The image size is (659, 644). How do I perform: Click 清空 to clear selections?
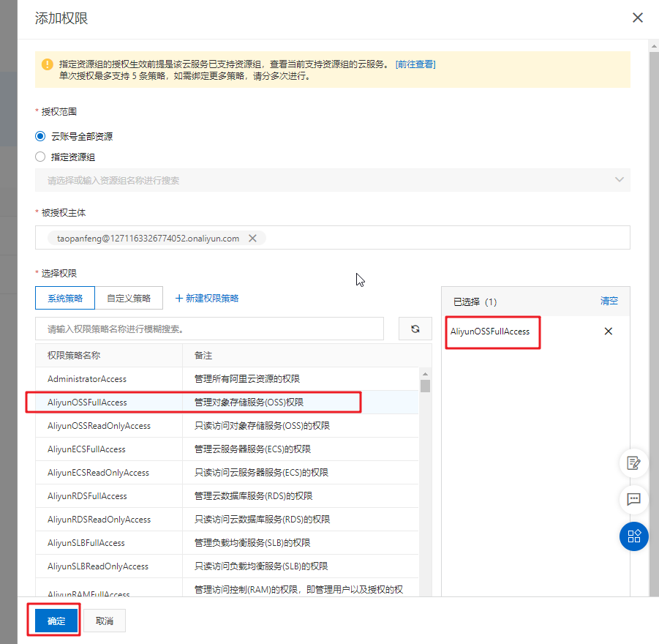[609, 302]
